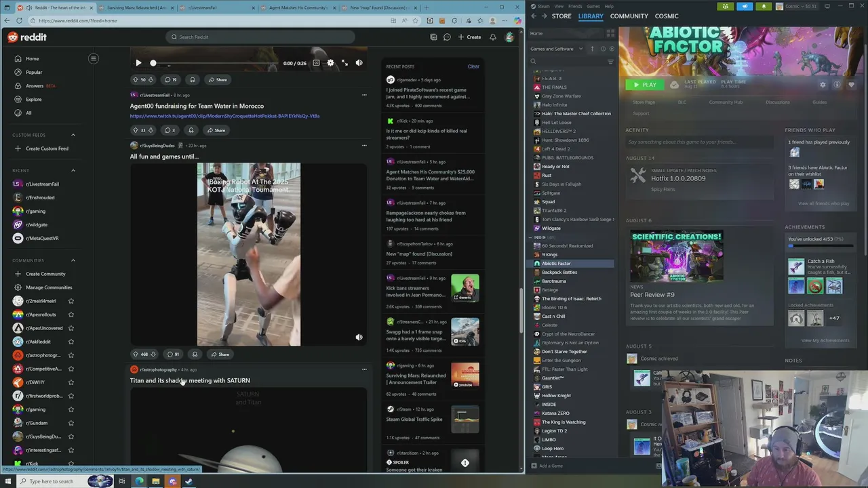Clear the Recent Posts list
868x488 pixels.
(x=473, y=66)
